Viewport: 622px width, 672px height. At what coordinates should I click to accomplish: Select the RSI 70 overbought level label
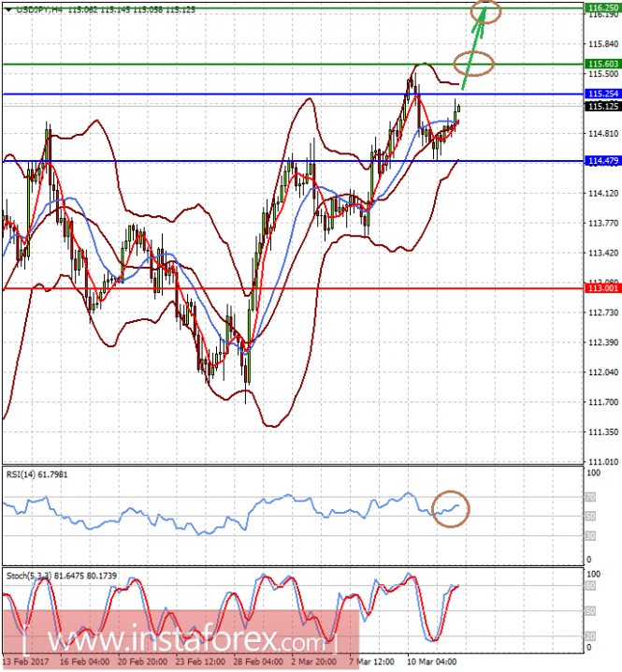(590, 497)
